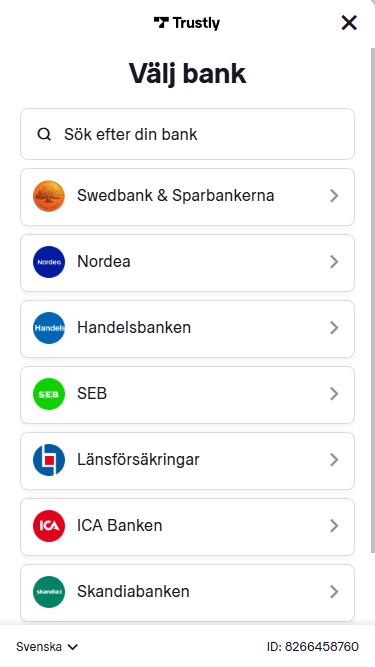Choose Länsförsäkringar as your bank

188,461
